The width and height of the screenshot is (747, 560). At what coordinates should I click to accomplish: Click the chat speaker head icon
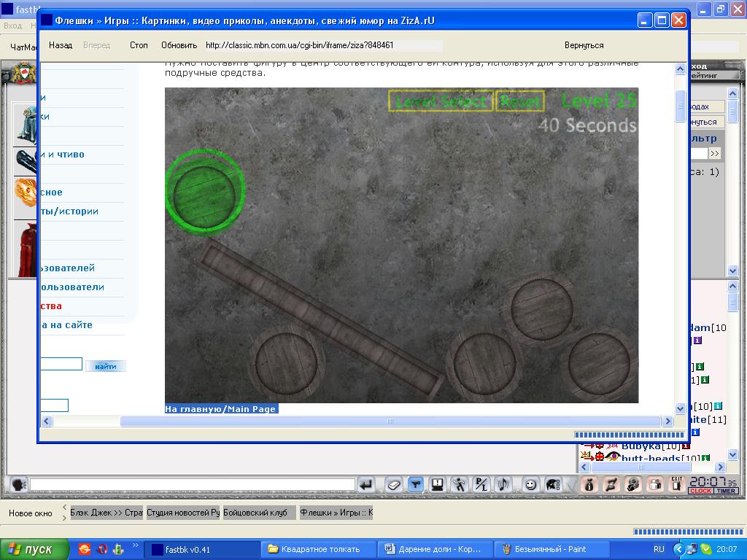19,485
